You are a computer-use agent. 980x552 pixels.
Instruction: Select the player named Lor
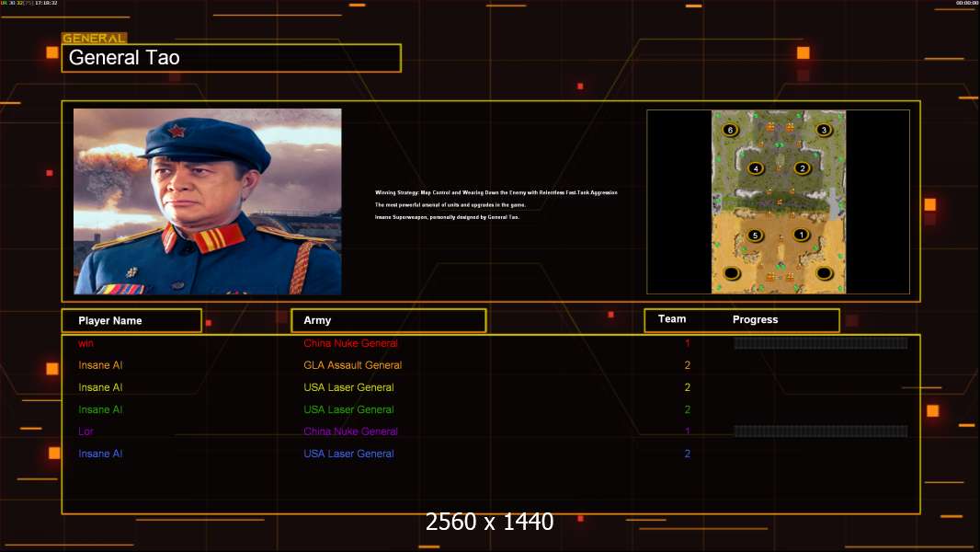(85, 431)
